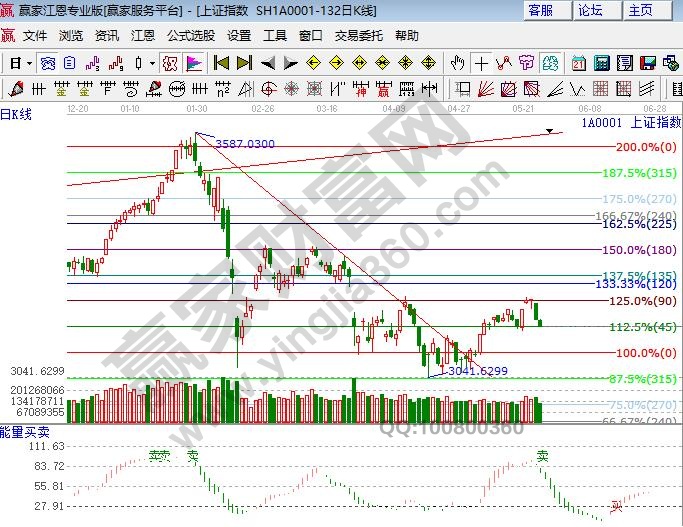Viewport: 683px width, 527px height.
Task: Toggle the crosshair cursor tool
Action: pos(482,63)
